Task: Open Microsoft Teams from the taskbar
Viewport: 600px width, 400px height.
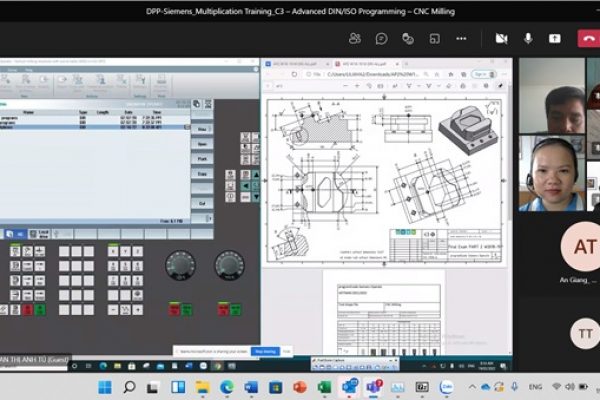Action: pos(373,387)
